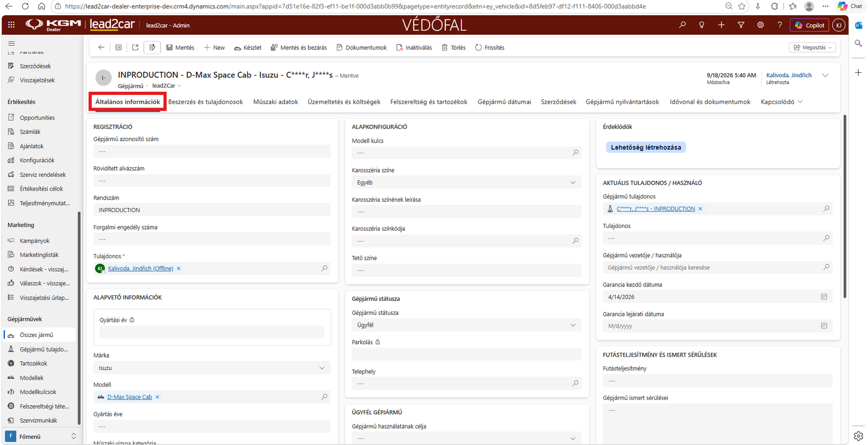Open the advanced filter funnel icon
The width and height of the screenshot is (868, 445).
click(x=741, y=25)
